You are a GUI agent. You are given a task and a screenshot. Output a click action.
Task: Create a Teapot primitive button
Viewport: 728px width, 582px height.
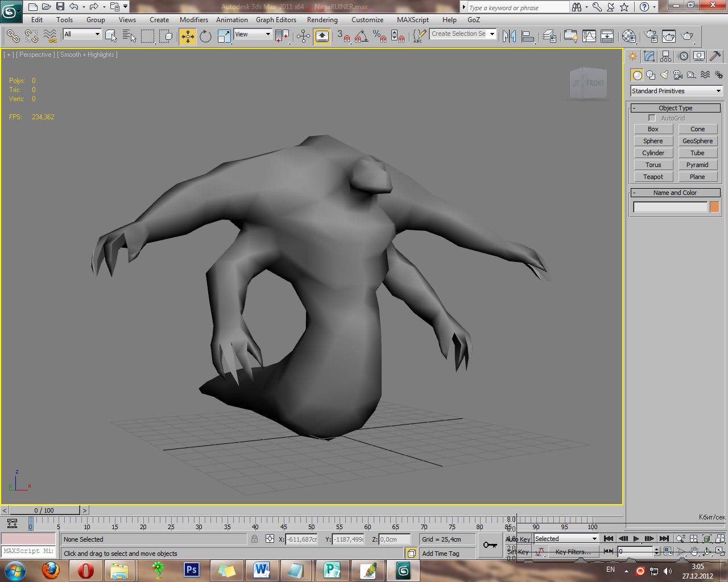point(653,177)
